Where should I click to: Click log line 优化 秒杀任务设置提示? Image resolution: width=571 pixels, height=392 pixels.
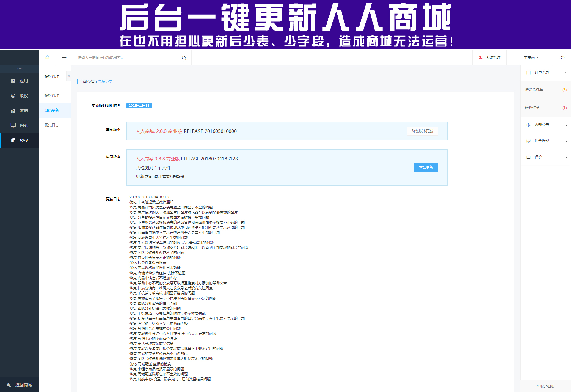coord(148,263)
